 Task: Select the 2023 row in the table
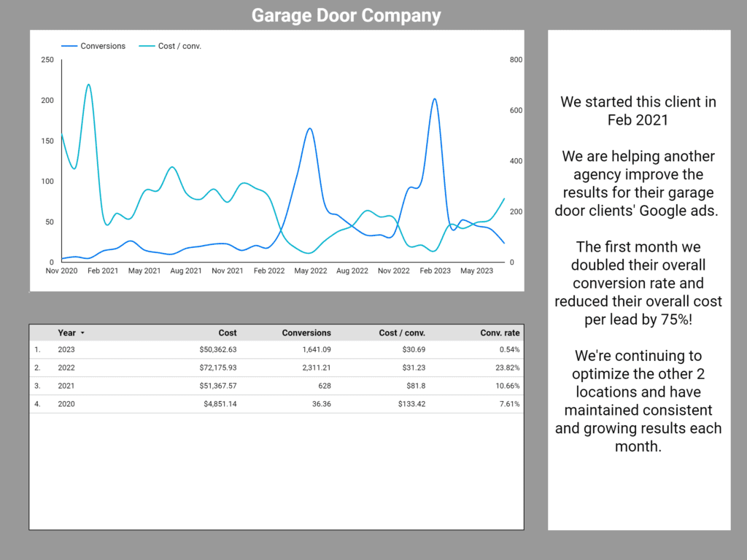point(66,349)
